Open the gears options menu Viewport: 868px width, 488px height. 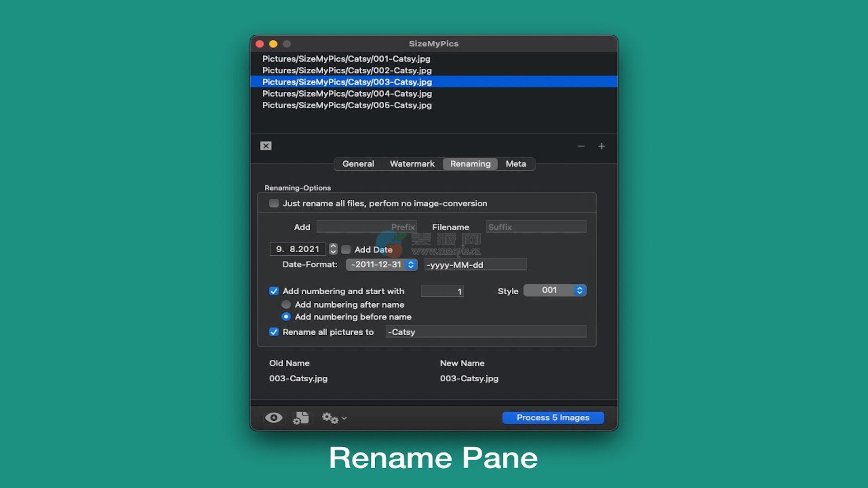click(x=334, y=418)
